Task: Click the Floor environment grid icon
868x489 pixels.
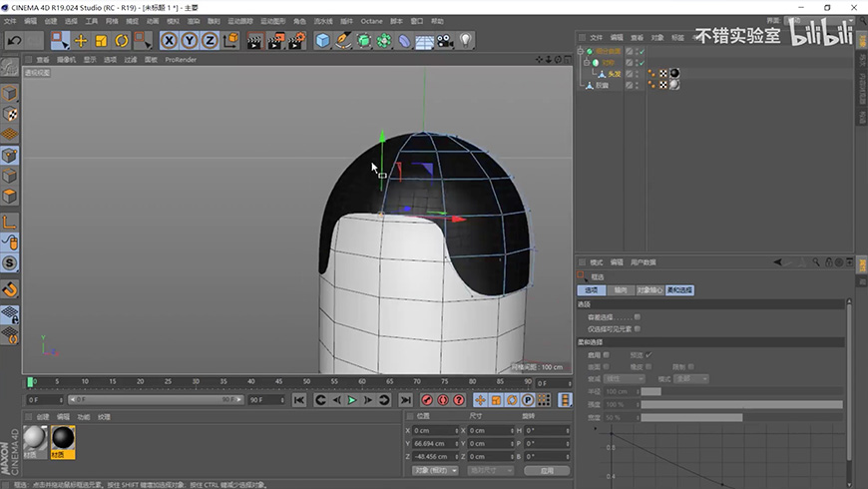Action: (425, 41)
